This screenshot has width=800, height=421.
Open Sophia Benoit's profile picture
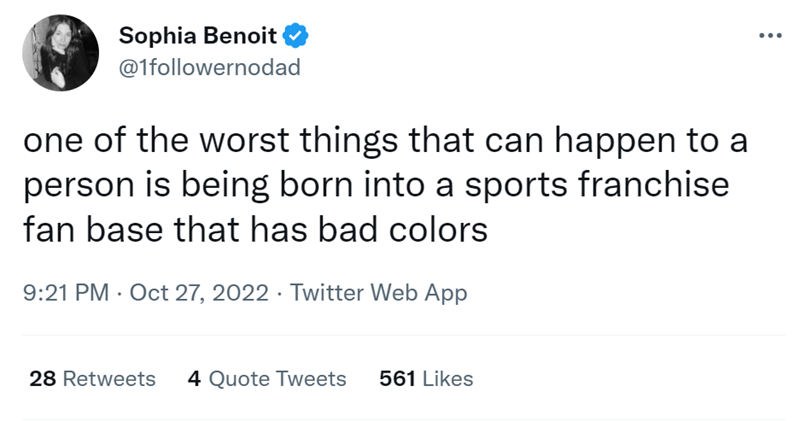[60, 55]
